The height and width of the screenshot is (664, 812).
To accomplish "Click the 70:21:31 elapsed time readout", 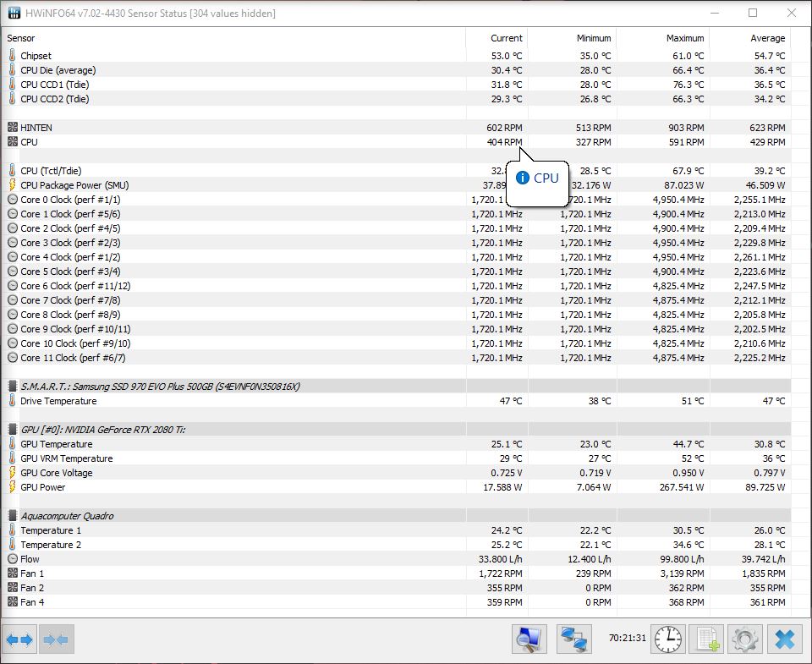I will [x=627, y=638].
